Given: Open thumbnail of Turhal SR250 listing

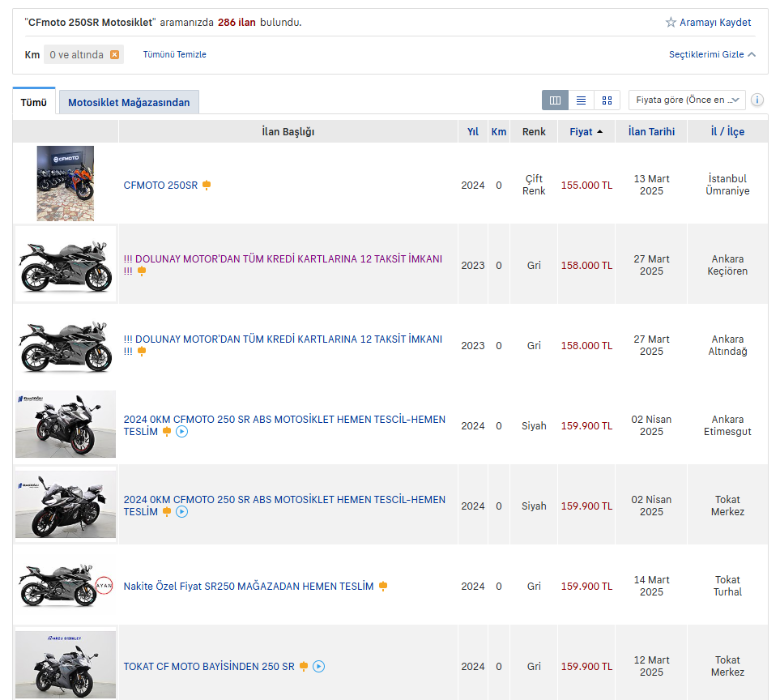Looking at the screenshot, I should pyautogui.click(x=65, y=585).
